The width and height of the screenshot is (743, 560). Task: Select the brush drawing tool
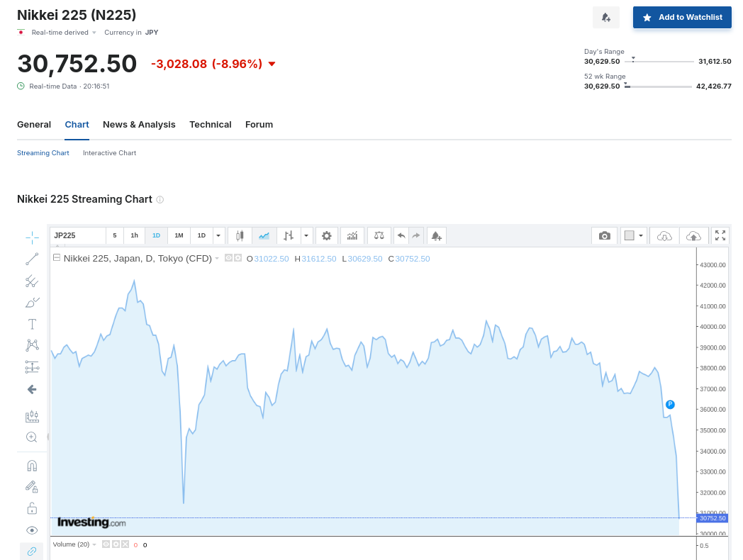click(32, 303)
